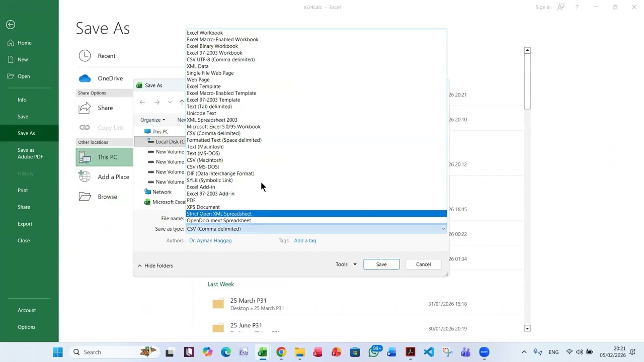
Task: Click Save as Adobe PDF
Action: point(30,153)
